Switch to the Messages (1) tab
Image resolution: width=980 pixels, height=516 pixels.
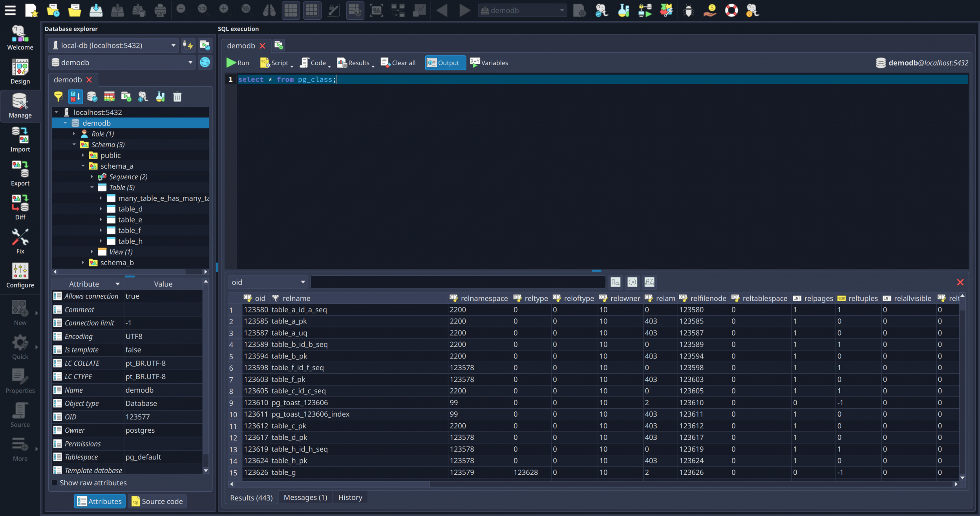tap(305, 498)
